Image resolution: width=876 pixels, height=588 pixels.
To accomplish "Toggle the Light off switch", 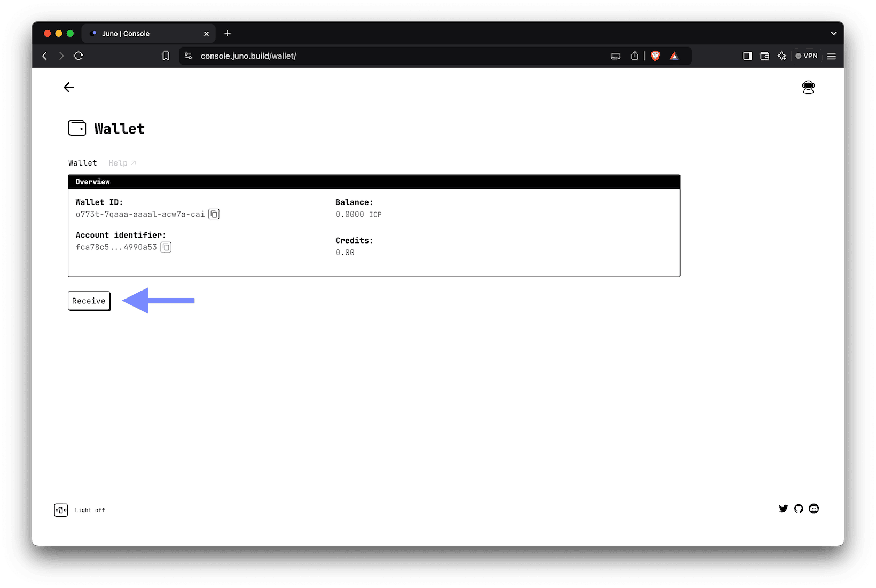I will [61, 510].
